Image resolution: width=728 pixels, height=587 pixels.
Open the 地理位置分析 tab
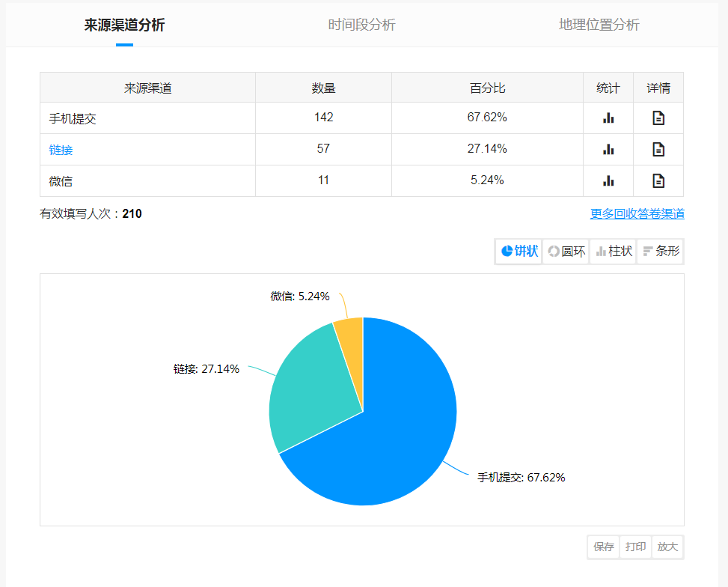pyautogui.click(x=599, y=25)
